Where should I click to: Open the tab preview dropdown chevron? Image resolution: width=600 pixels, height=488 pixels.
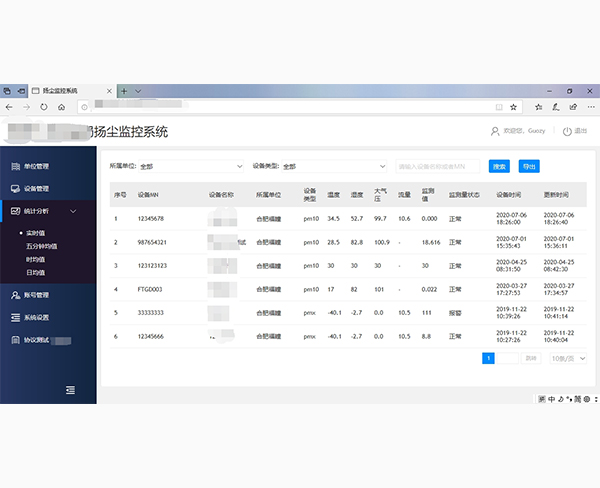pyautogui.click(x=138, y=91)
